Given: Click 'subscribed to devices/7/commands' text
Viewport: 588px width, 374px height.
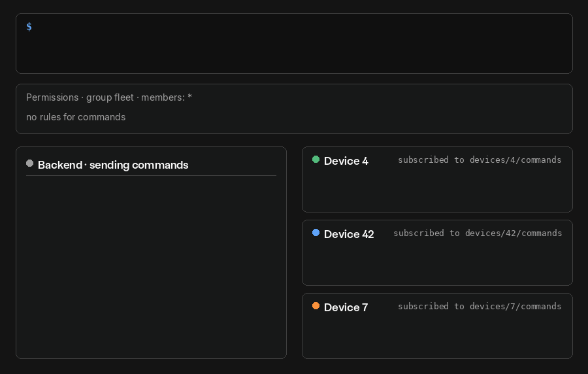Looking at the screenshot, I should click(480, 306).
